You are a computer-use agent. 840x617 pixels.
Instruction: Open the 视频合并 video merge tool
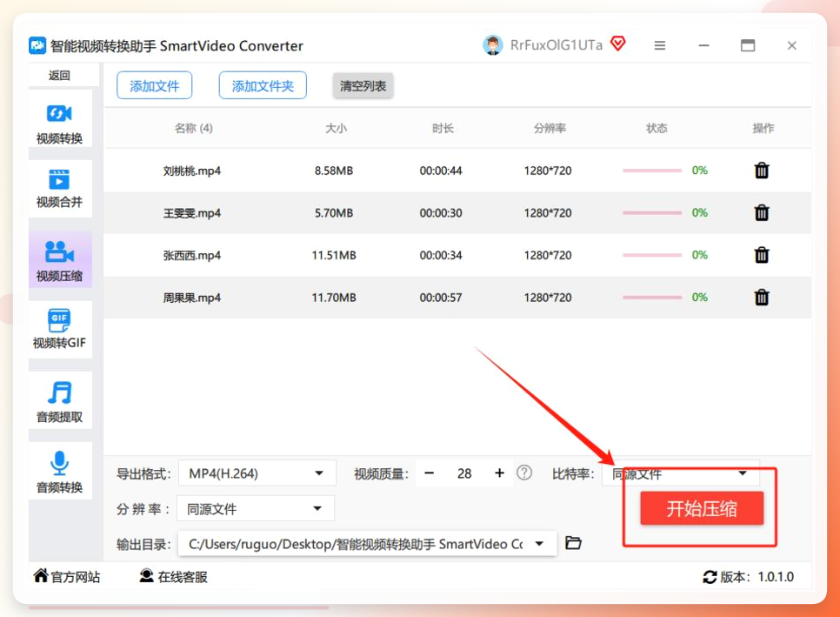[x=59, y=188]
